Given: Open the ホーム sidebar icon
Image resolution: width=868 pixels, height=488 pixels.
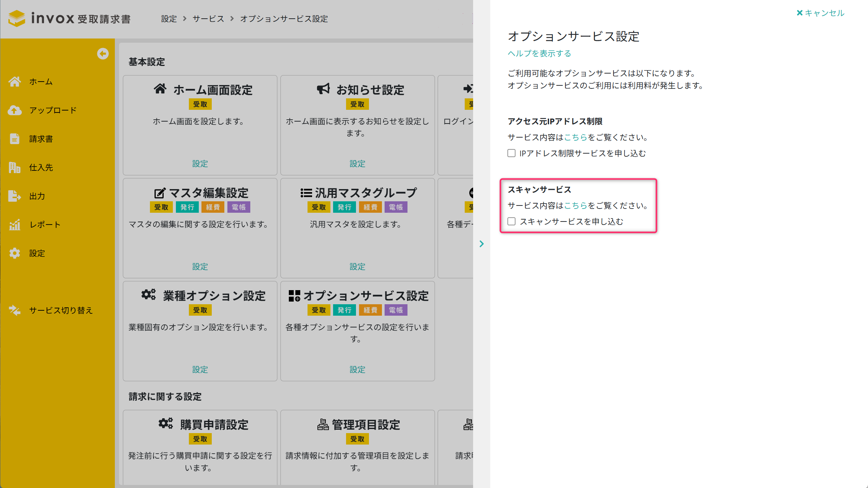Looking at the screenshot, I should 14,82.
